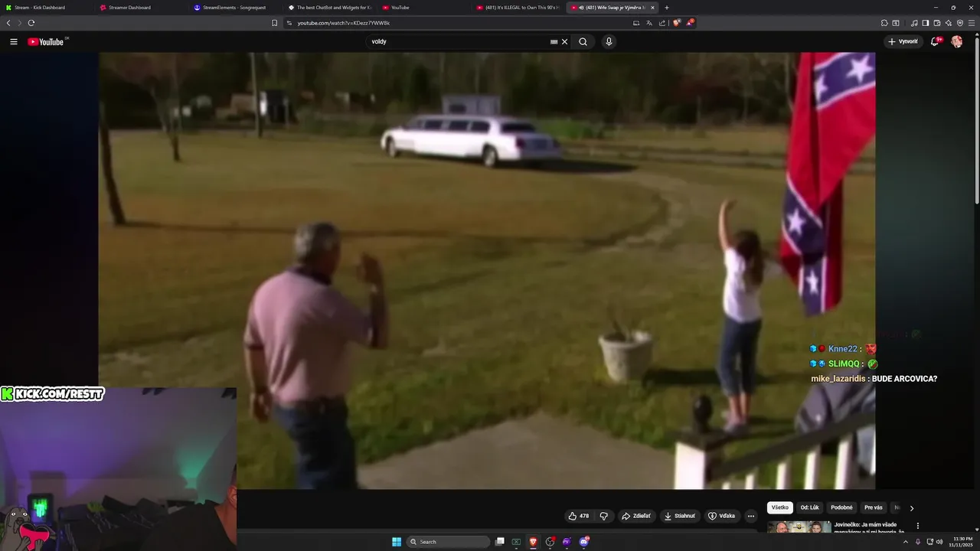Open the Brave playlist music-note icon

pos(913,23)
